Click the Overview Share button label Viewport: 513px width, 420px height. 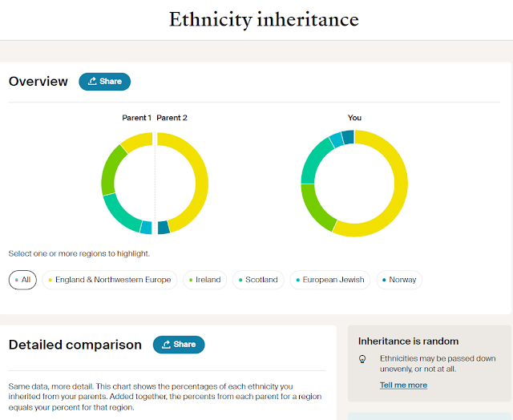111,82
